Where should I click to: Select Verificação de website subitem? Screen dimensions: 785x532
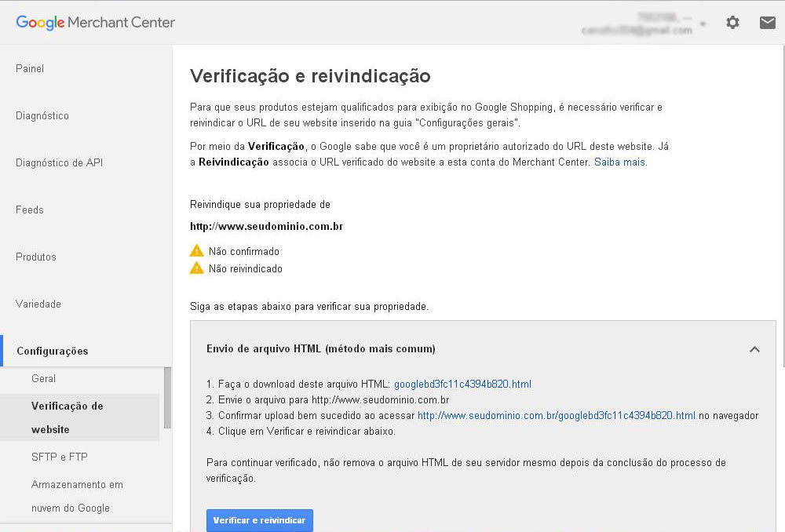pos(79,417)
